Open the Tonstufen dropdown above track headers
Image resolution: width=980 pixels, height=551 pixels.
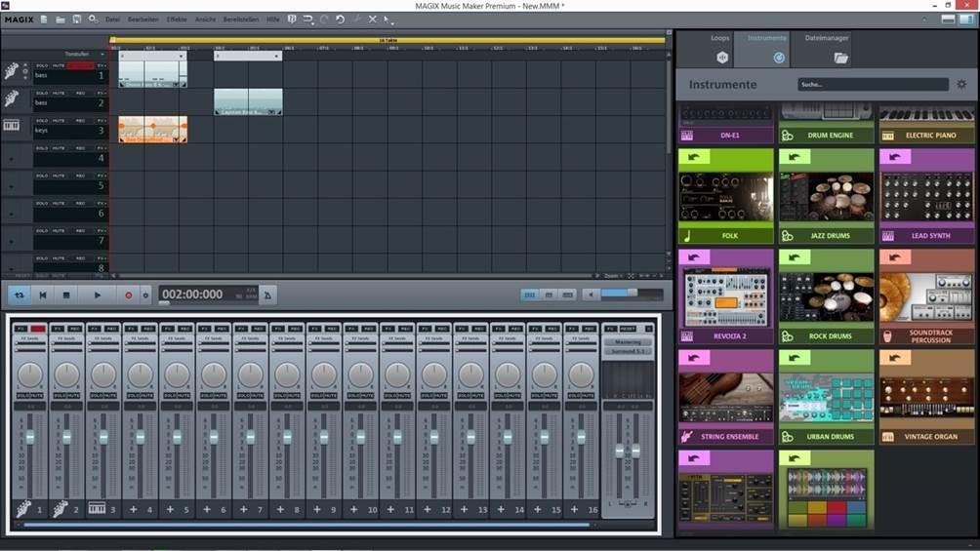click(84, 54)
